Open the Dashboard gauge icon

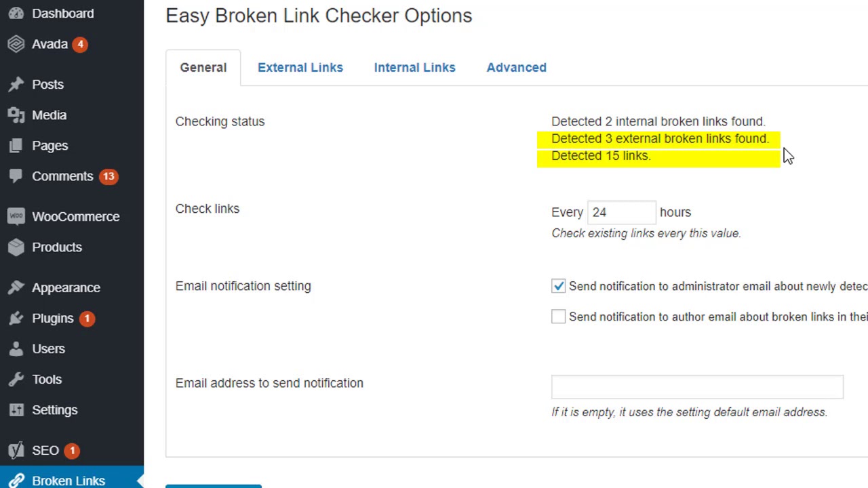click(x=16, y=14)
